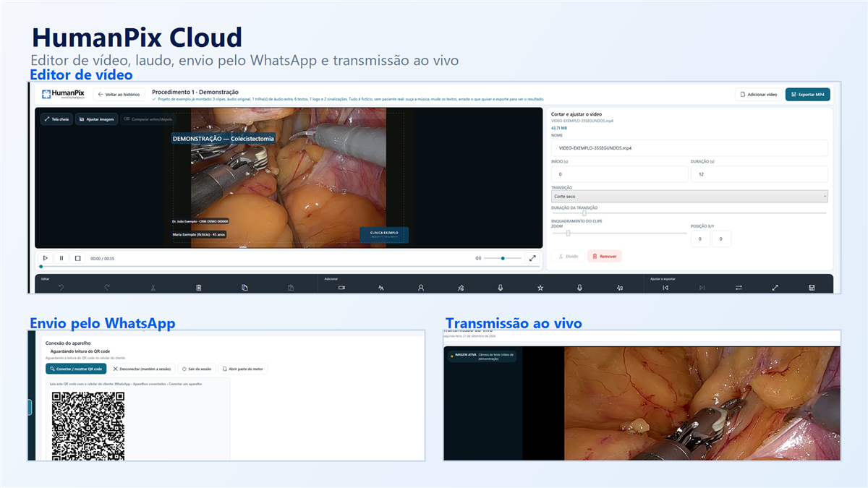Click the CLINICA EXEMPLO logo overlay on video
868x488 pixels.
[384, 234]
